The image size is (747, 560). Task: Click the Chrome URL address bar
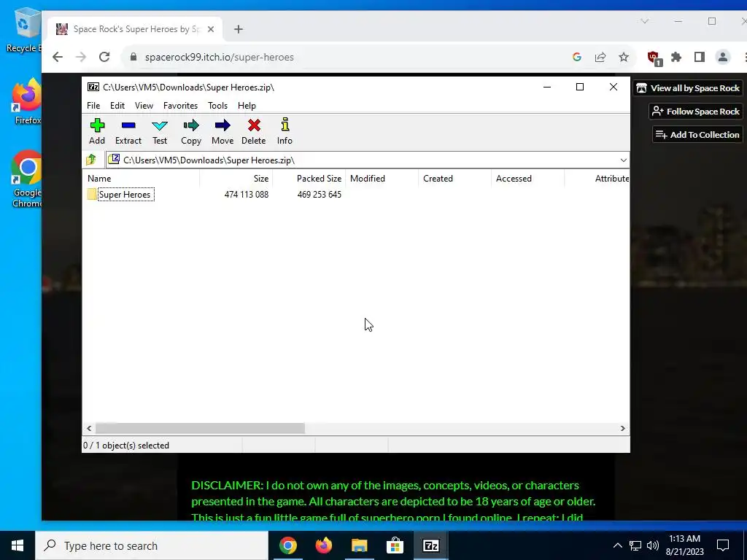click(348, 57)
